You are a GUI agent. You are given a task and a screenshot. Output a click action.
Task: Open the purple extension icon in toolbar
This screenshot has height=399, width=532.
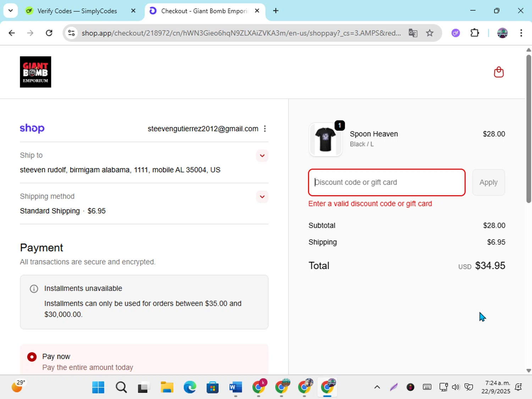click(456, 33)
